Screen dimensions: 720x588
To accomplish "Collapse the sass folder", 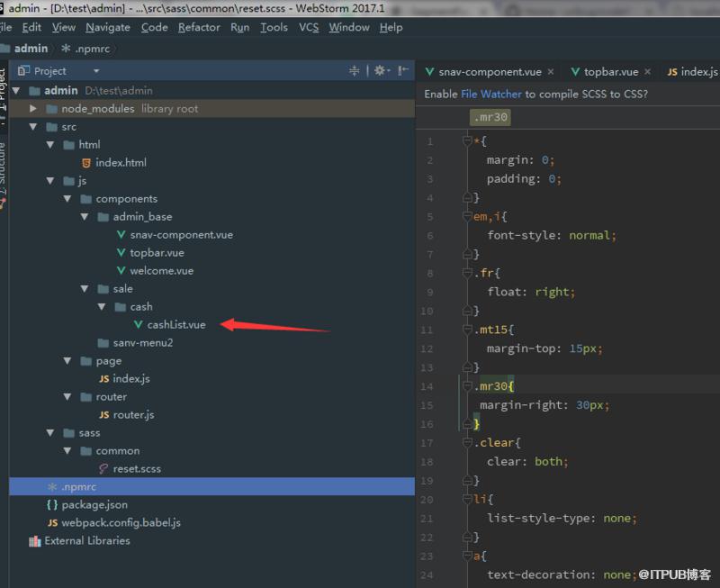I will point(50,433).
